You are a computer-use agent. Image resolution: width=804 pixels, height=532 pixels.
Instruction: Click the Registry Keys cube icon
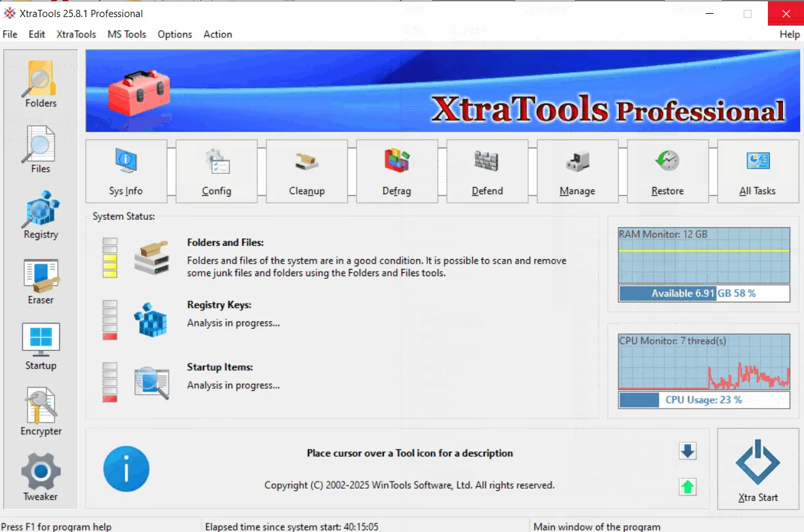click(151, 319)
